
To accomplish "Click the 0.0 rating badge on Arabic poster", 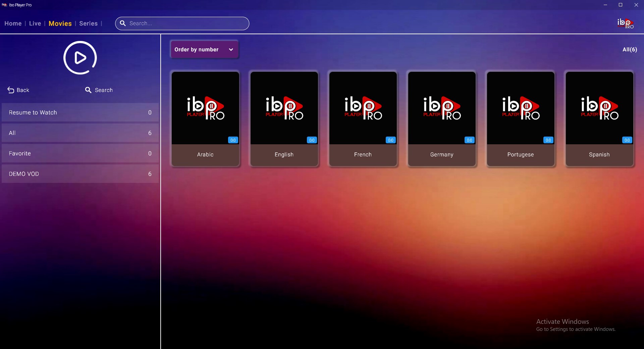I will (x=233, y=140).
